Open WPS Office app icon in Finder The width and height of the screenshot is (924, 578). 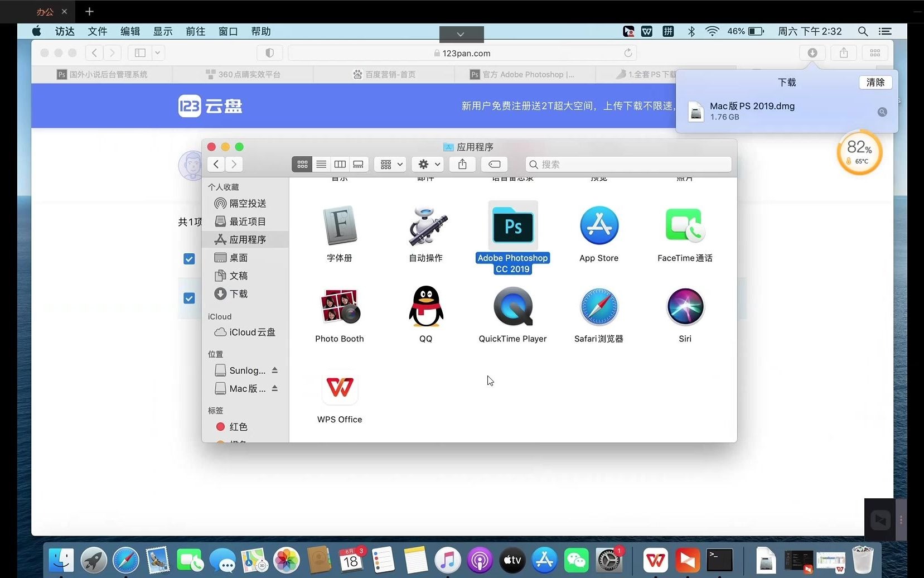click(340, 387)
